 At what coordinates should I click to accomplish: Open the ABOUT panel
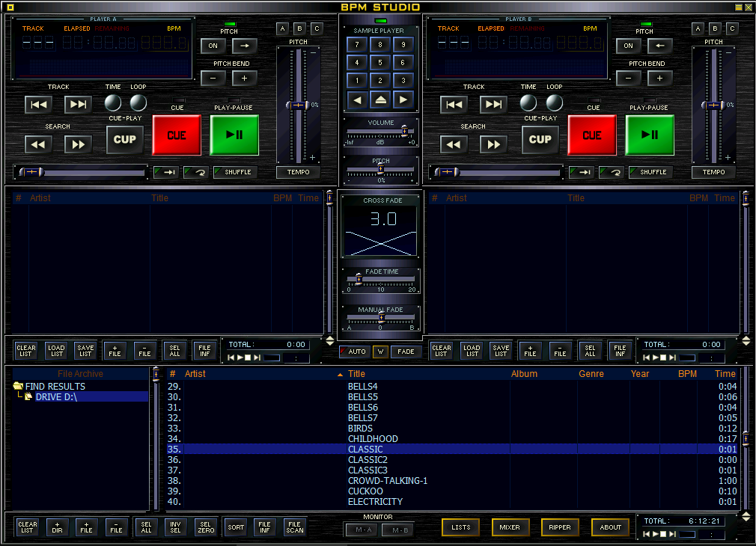pyautogui.click(x=610, y=527)
